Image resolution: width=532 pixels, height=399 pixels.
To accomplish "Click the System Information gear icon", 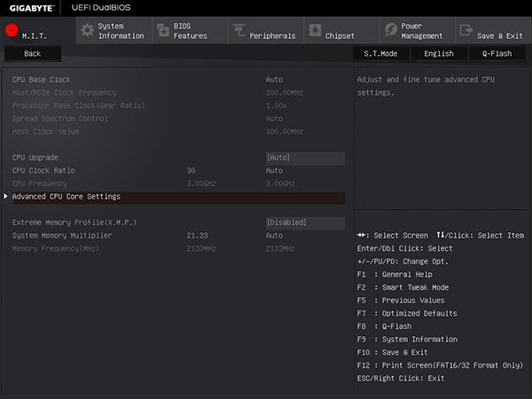I will coord(87,30).
